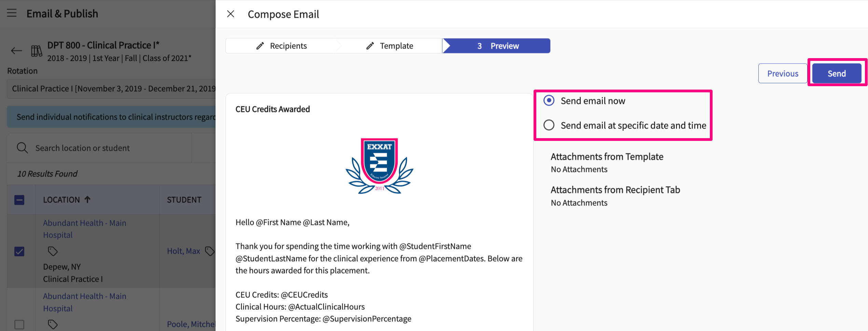Click the Previous button
This screenshot has width=868, height=331.
[782, 74]
